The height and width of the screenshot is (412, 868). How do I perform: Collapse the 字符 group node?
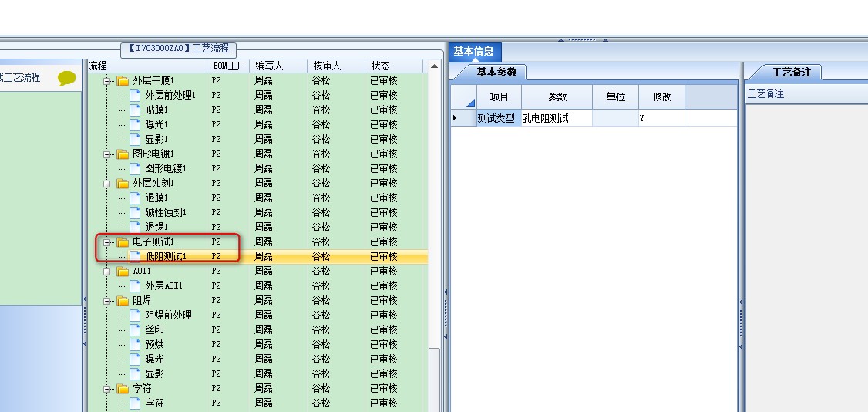click(x=107, y=389)
